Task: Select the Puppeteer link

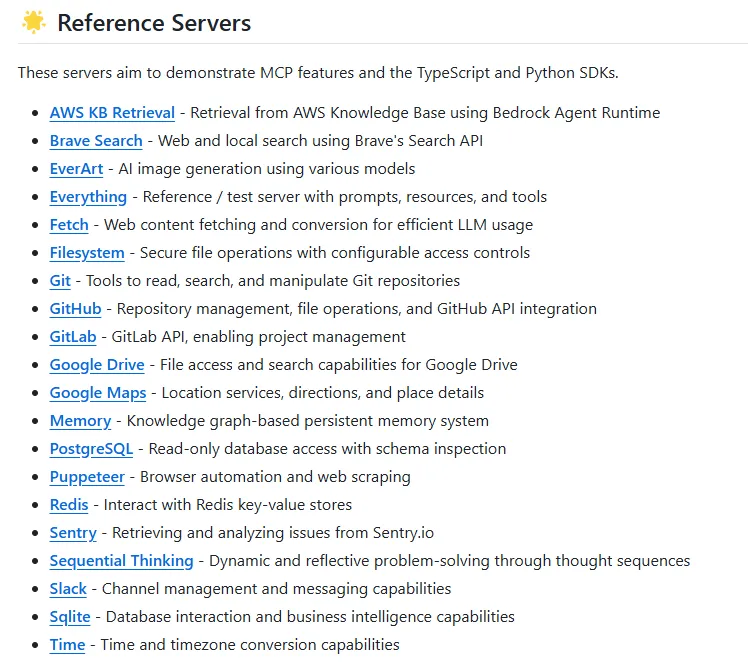Action: 87,477
